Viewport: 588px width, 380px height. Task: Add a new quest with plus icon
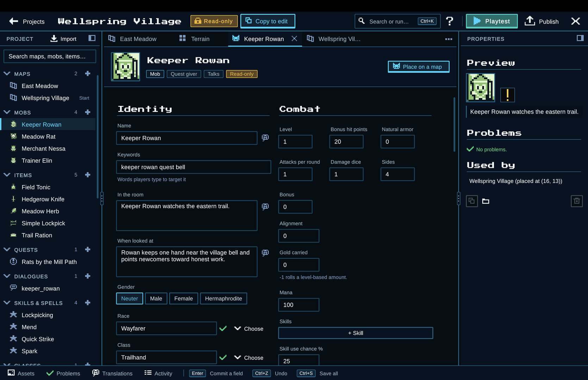88,249
